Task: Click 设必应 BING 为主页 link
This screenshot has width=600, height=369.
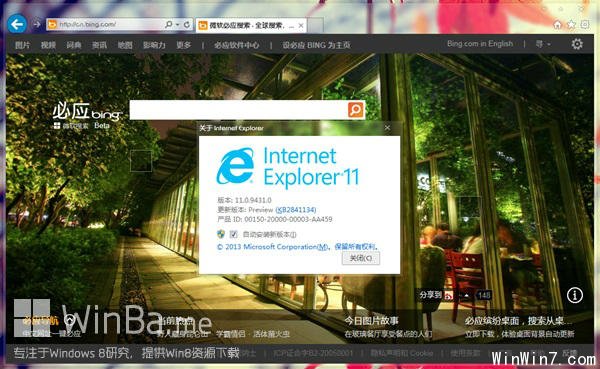Action: point(316,45)
